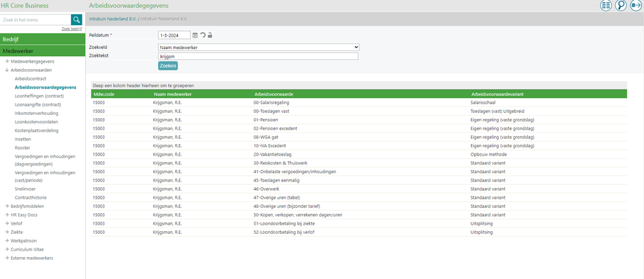Screen dimensions: 644x279
Task: Select the 00-Salarisregeling row
Action: [359, 102]
